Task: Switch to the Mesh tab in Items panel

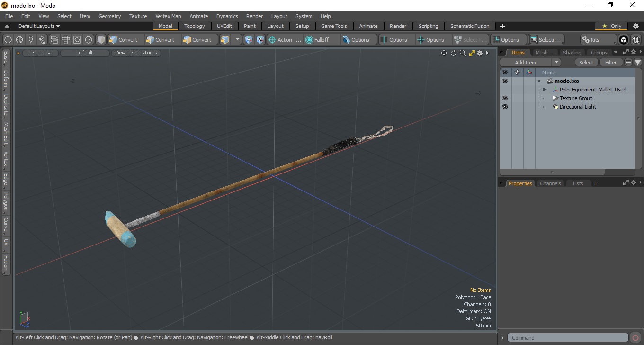Action: click(x=544, y=53)
